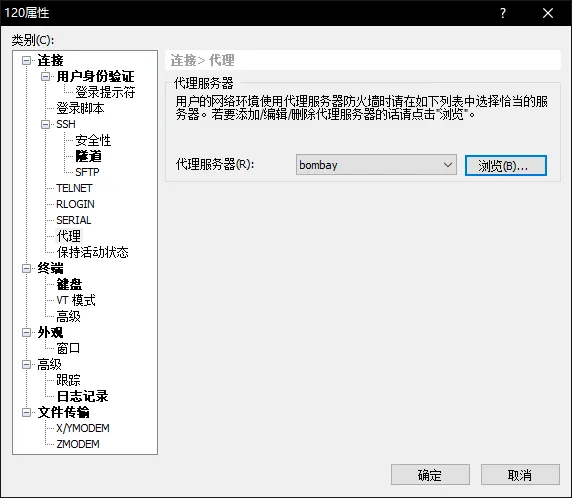Select the 登录提示符 category
The height and width of the screenshot is (498, 572).
pos(105,92)
